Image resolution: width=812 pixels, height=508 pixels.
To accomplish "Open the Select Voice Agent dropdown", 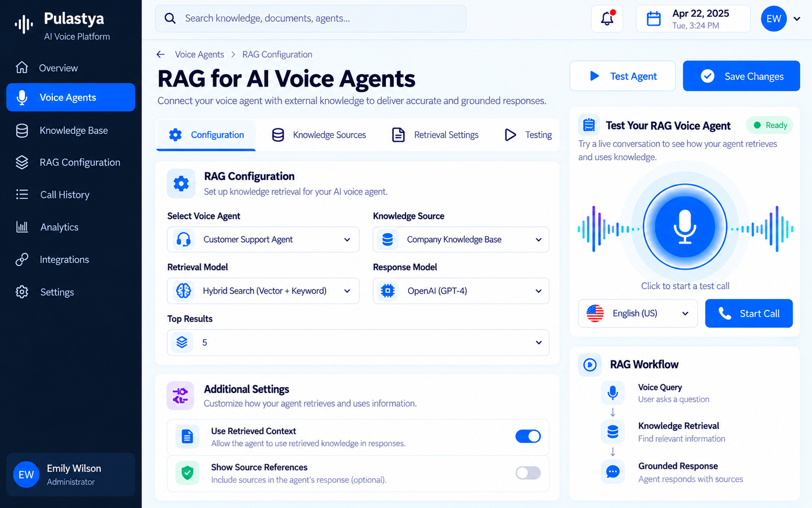I will click(x=263, y=240).
